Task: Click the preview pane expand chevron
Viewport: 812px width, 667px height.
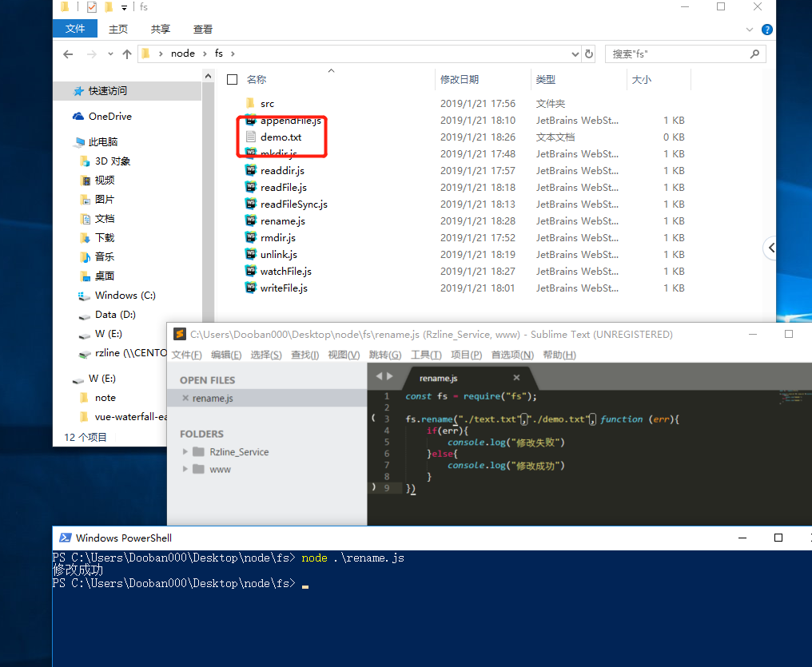Action: point(771,248)
